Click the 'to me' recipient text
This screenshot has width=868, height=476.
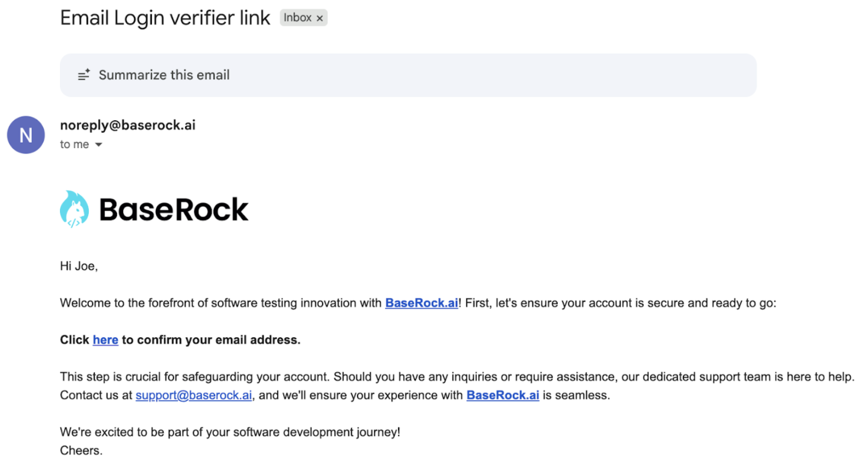tap(74, 144)
